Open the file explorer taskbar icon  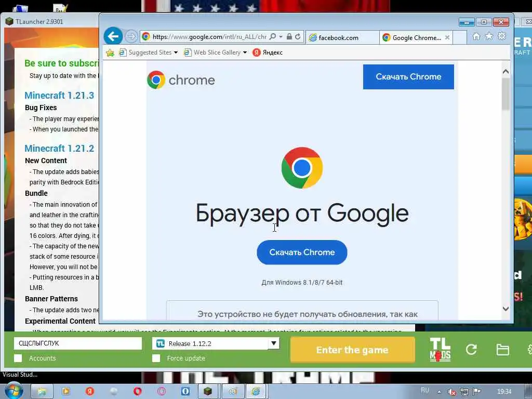(x=42, y=392)
